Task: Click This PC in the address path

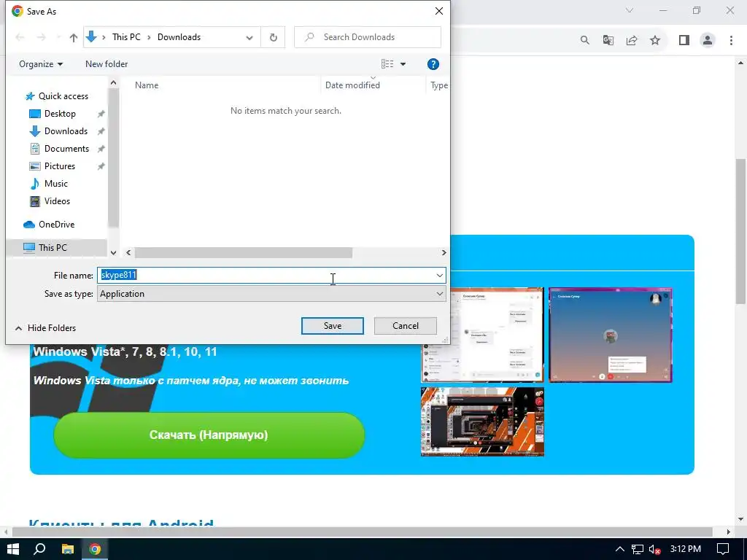Action: pos(126,37)
